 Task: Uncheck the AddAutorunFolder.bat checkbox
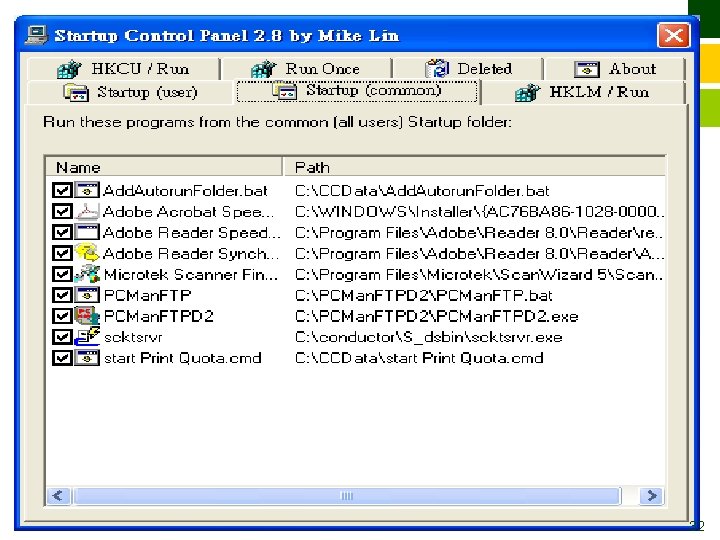pyautogui.click(x=62, y=190)
